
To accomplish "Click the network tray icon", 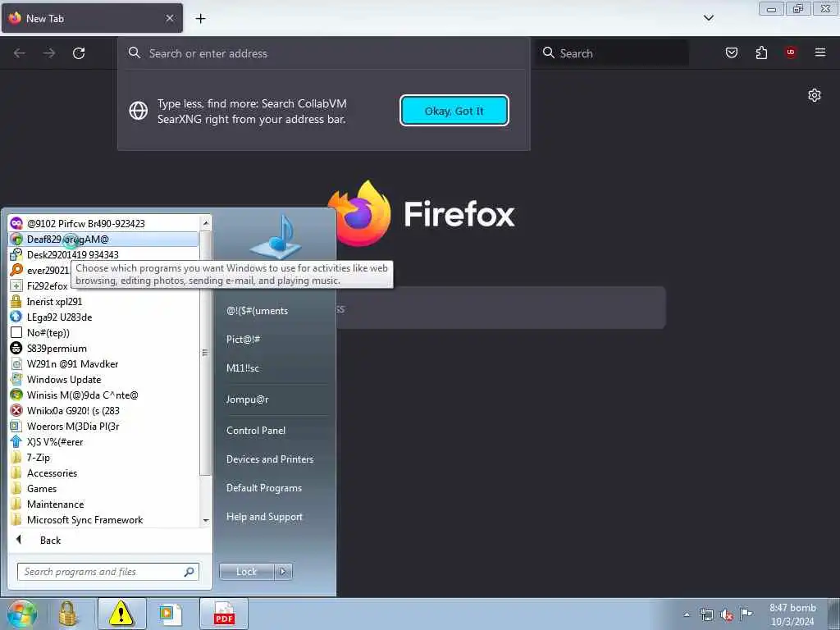I will pyautogui.click(x=707, y=615).
